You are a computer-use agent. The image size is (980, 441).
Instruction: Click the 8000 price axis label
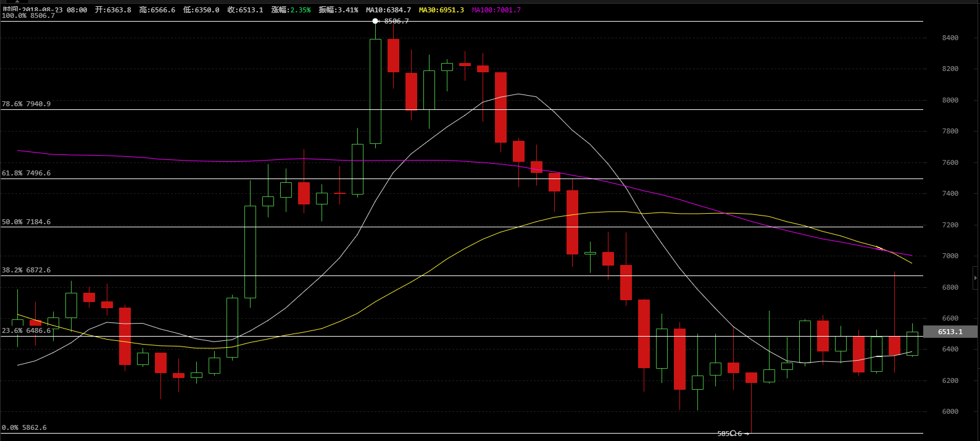(x=950, y=100)
